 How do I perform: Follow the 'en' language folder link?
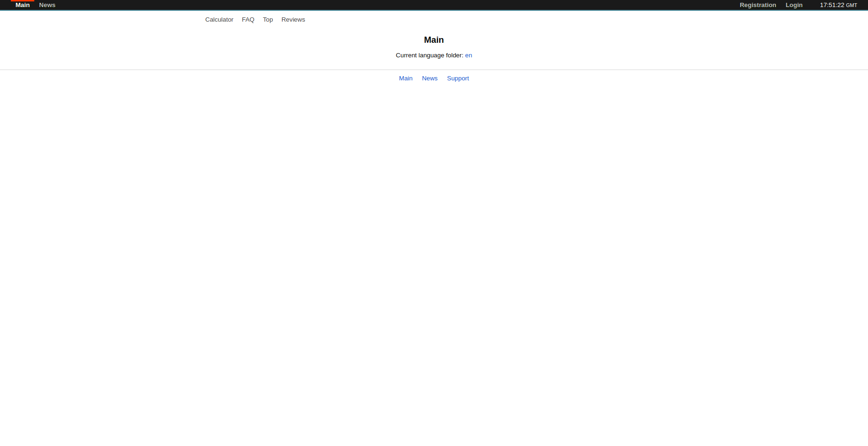pos(468,55)
